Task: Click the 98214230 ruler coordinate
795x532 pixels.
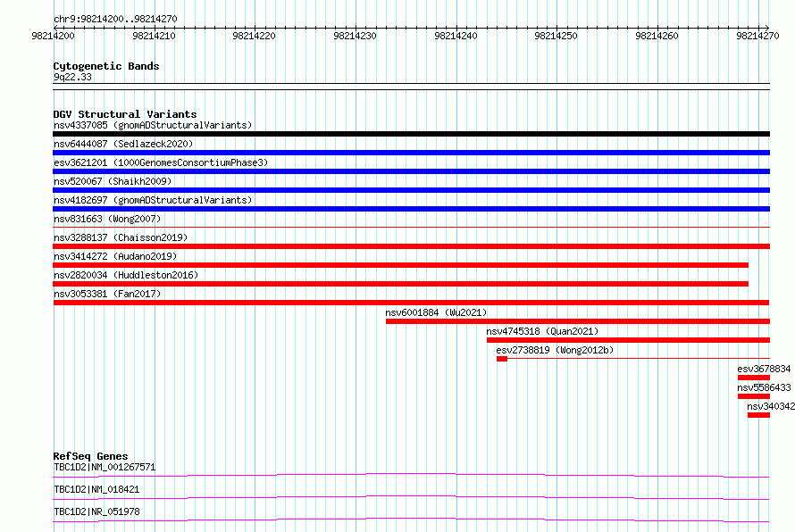Action: click(355, 36)
